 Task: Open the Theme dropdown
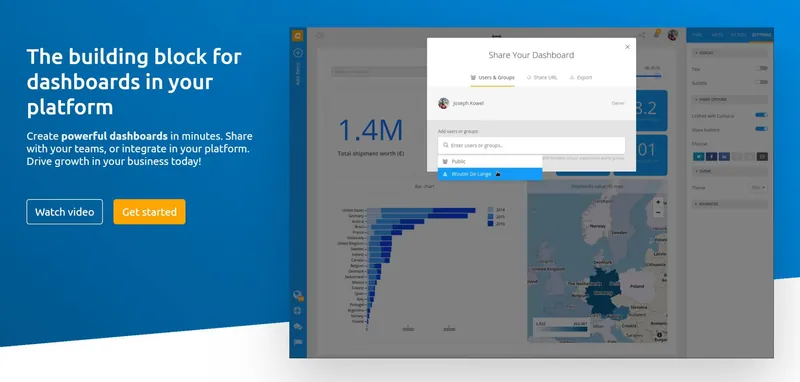point(758,188)
